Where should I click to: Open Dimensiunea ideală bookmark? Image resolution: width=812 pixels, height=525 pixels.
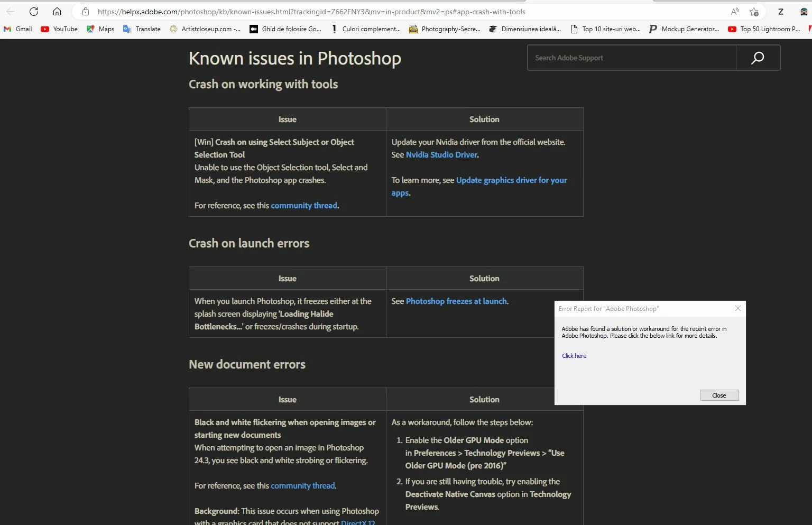(x=525, y=29)
